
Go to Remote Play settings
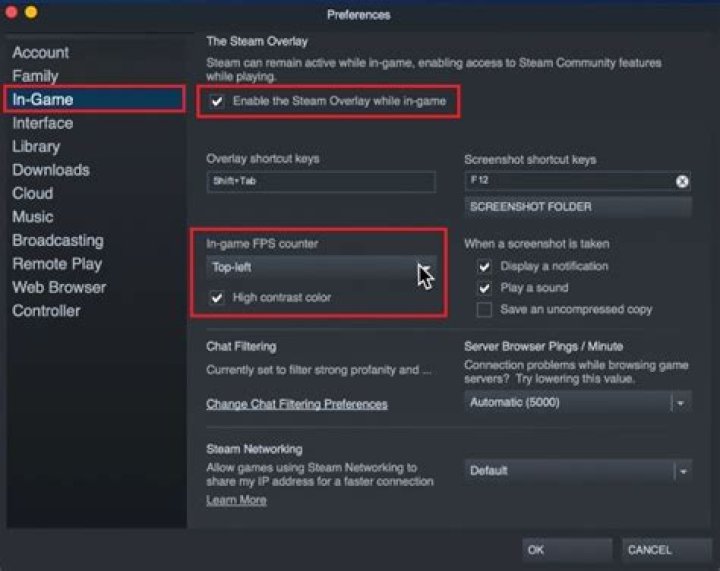pos(57,264)
